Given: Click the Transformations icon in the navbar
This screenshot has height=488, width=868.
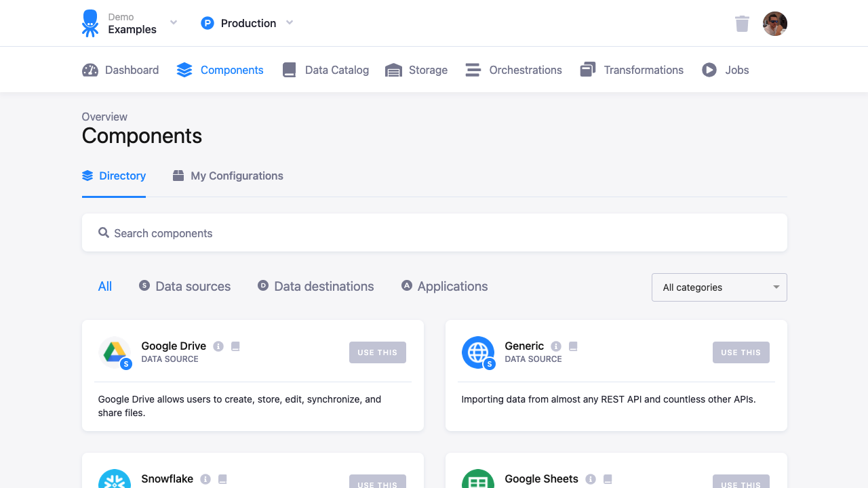Looking at the screenshot, I should tap(587, 69).
